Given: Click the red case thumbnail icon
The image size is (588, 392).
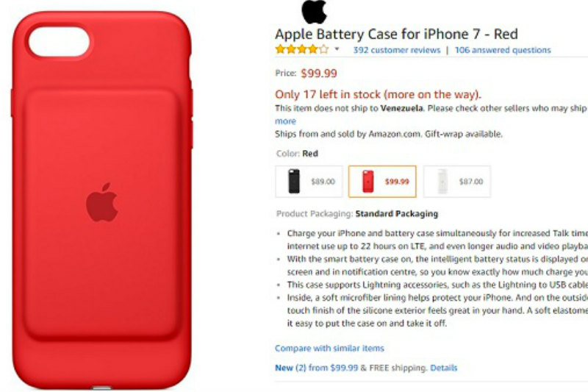Looking at the screenshot, I should (x=368, y=182).
